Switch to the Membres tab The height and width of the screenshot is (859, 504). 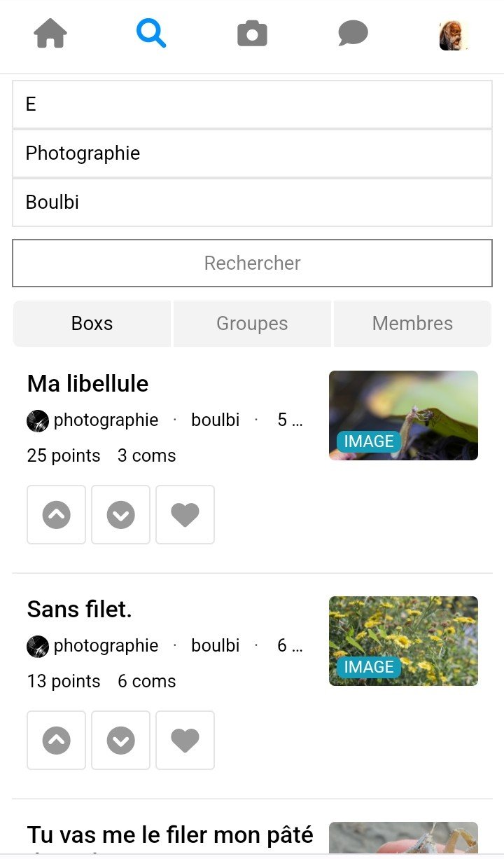coord(412,324)
